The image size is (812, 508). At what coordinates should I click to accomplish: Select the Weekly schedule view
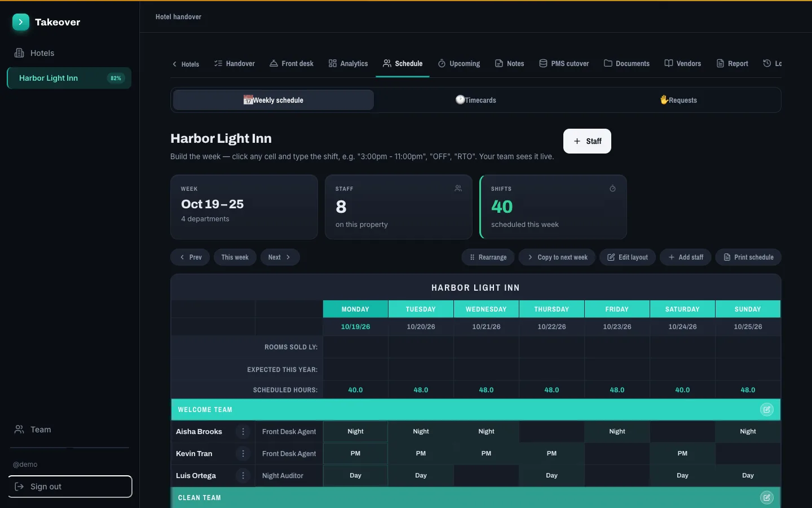[273, 100]
